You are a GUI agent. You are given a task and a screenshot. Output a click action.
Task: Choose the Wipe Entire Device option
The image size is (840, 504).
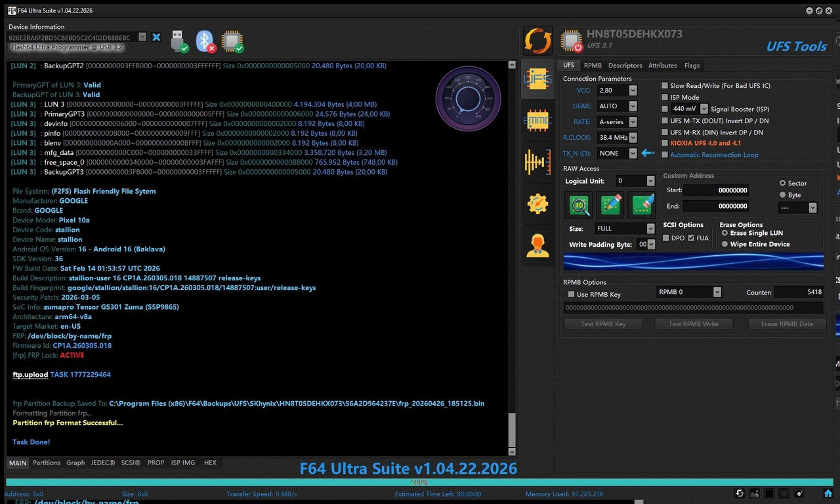[x=724, y=244]
